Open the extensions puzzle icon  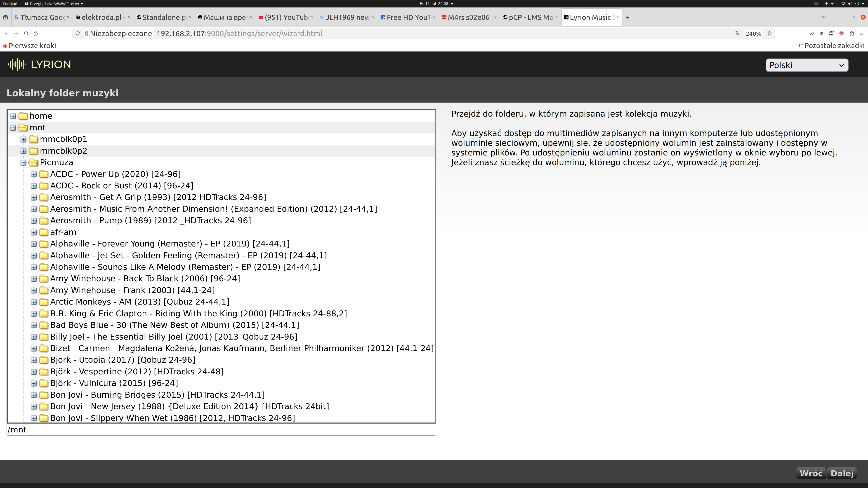(x=852, y=33)
